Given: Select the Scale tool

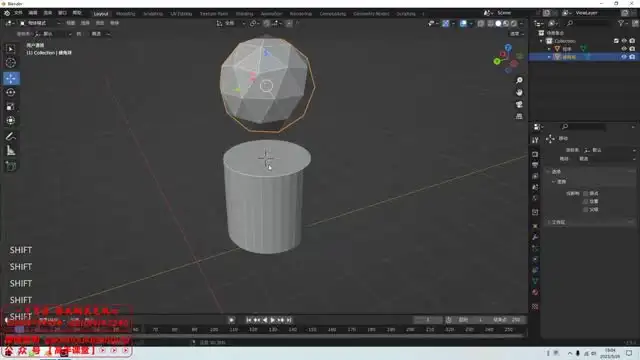Looking at the screenshot, I should click(11, 107).
